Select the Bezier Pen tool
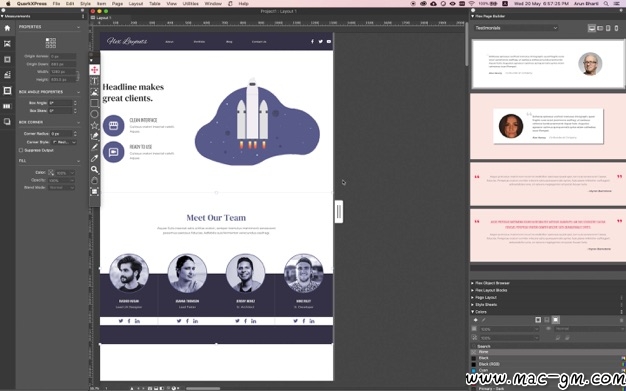The height and width of the screenshot is (391, 626). (94, 136)
